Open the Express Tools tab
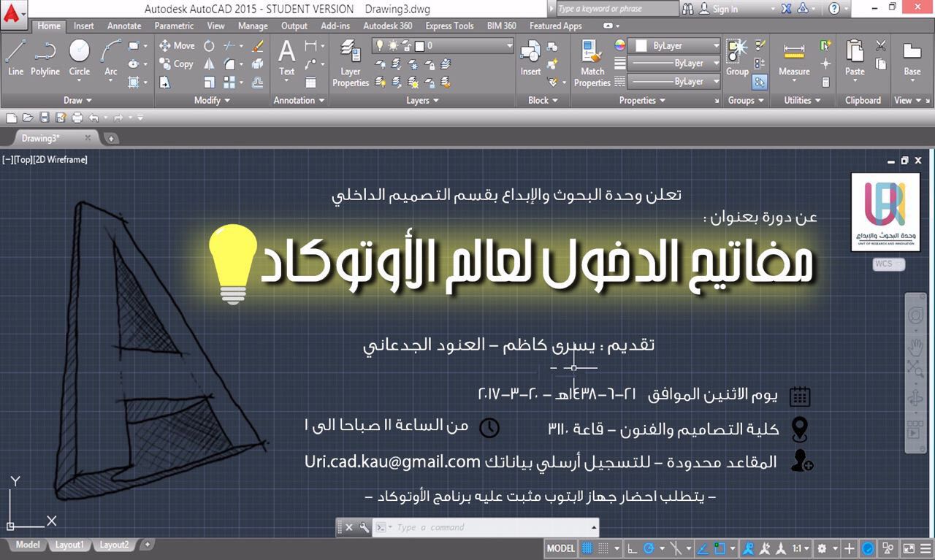The width and height of the screenshot is (935, 560). [449, 26]
